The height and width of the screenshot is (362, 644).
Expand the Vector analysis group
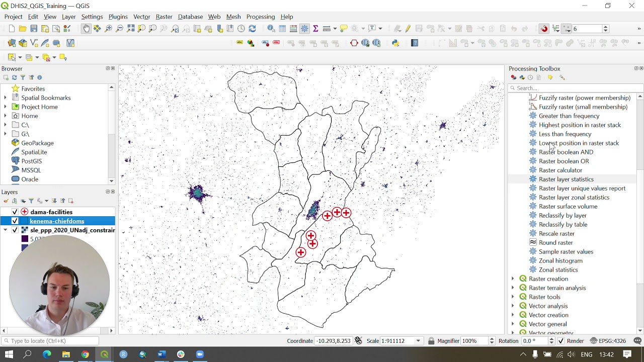[513, 306]
